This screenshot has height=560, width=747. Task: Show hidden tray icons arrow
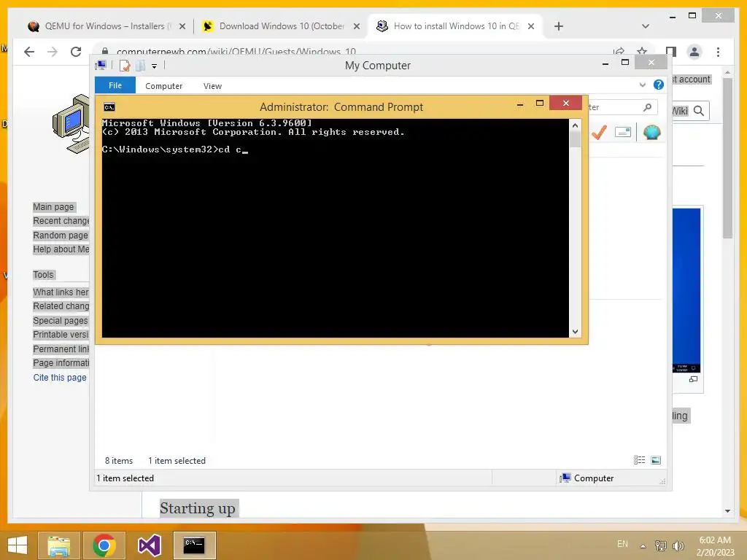pyautogui.click(x=643, y=545)
